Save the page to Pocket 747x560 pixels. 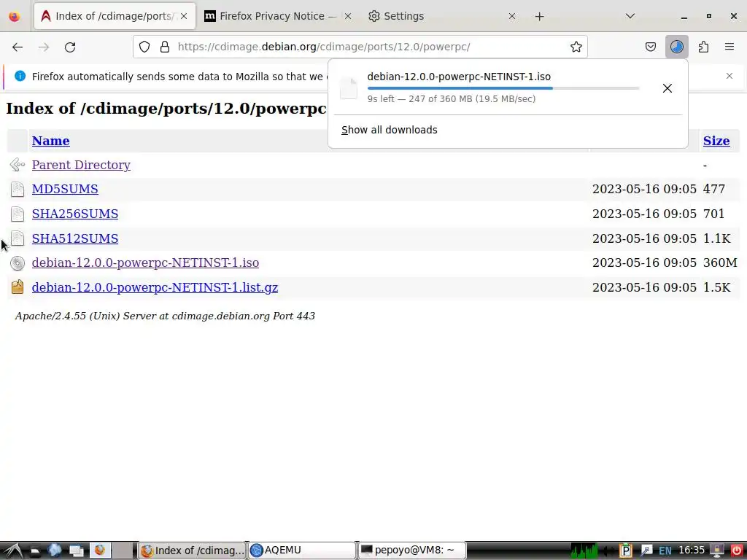pyautogui.click(x=650, y=47)
